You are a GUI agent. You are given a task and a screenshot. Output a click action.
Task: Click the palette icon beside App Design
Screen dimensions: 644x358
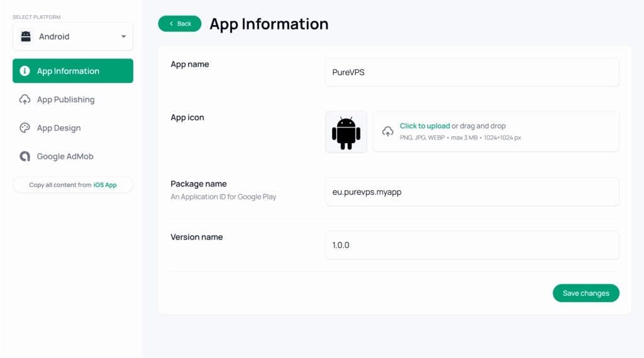25,128
